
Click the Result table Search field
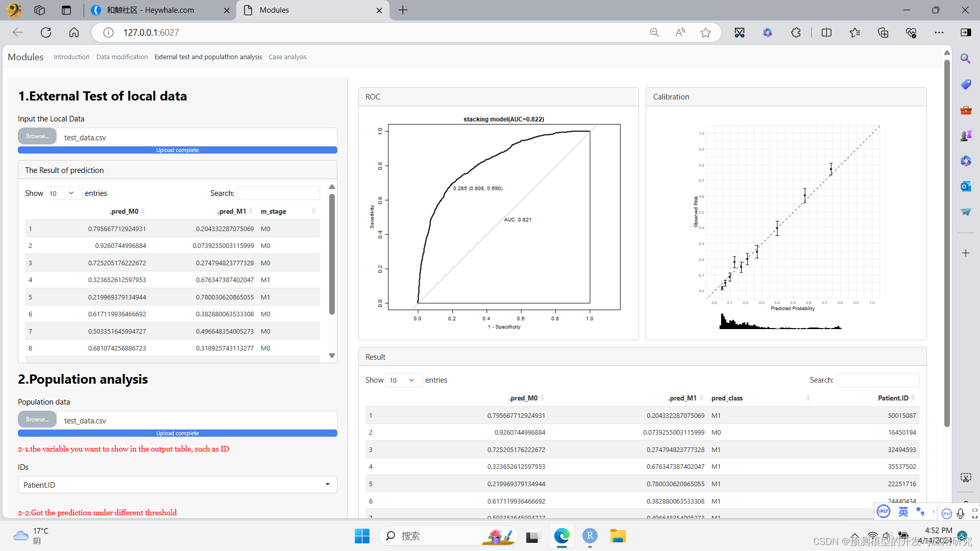pos(878,380)
